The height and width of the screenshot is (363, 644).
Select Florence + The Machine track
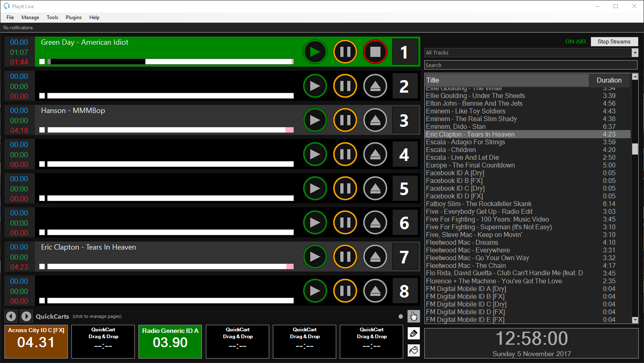527,281
